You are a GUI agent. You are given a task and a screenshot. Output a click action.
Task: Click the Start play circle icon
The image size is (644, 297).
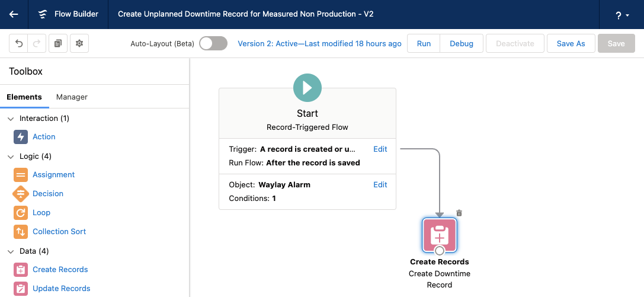[x=307, y=88]
